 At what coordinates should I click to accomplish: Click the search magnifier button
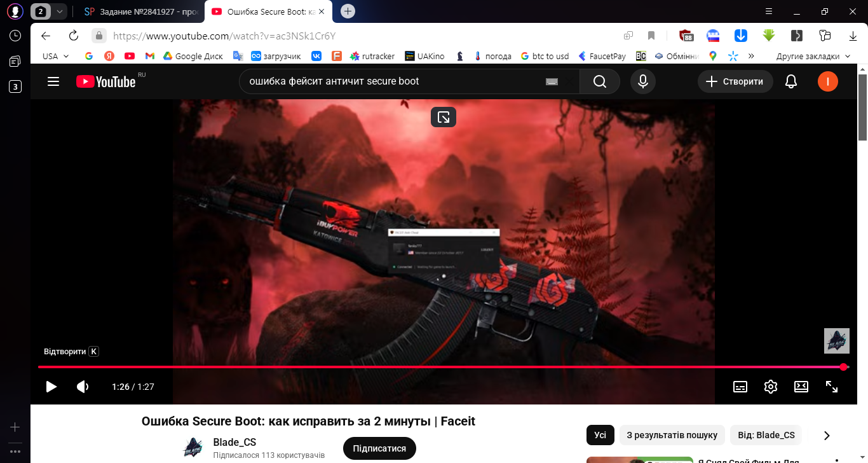[600, 81]
